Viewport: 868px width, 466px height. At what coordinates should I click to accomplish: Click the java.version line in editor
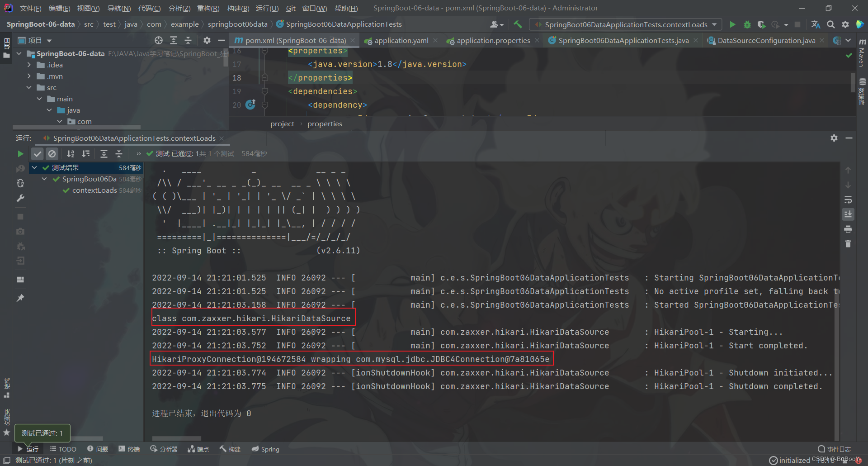pyautogui.click(x=387, y=64)
